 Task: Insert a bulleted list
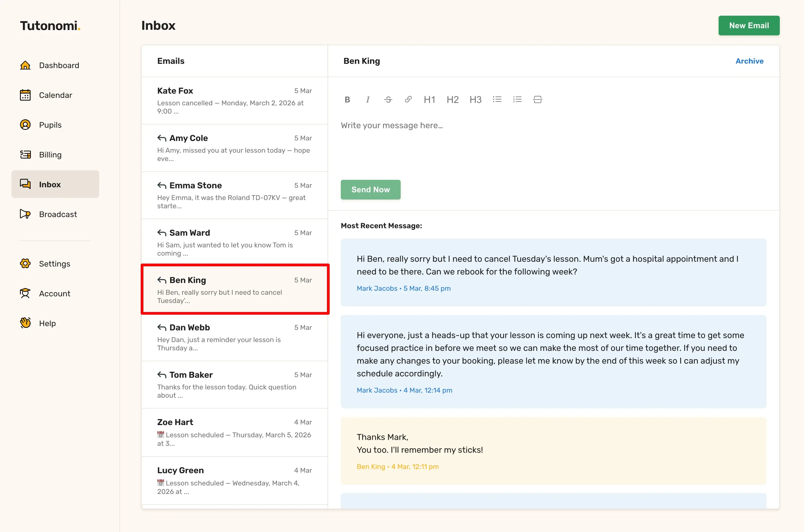(497, 99)
